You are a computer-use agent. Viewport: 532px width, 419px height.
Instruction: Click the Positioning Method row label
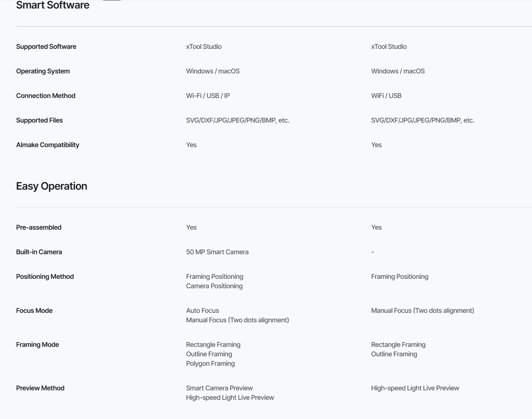45,277
